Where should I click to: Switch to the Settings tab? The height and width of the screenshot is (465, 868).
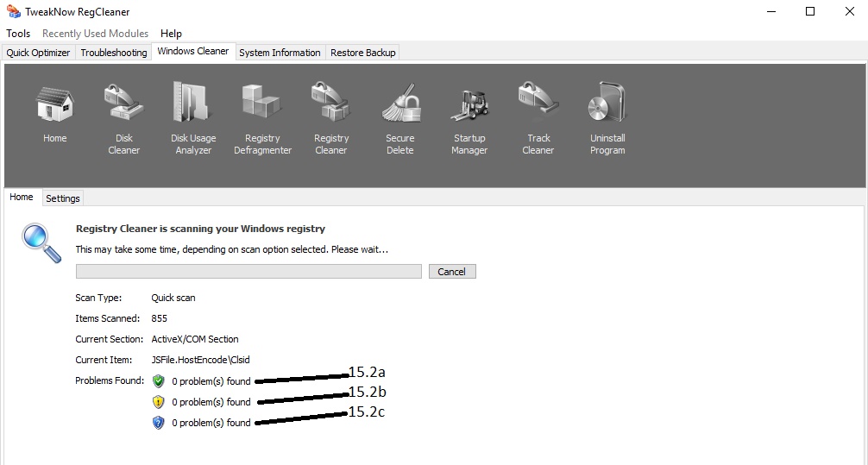click(62, 198)
